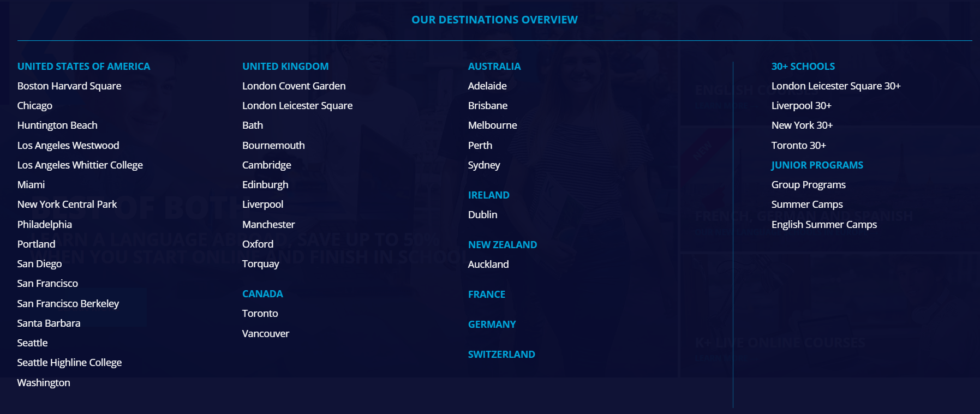Go to Bath destination
Screen dimensions: 980x414
(x=253, y=125)
